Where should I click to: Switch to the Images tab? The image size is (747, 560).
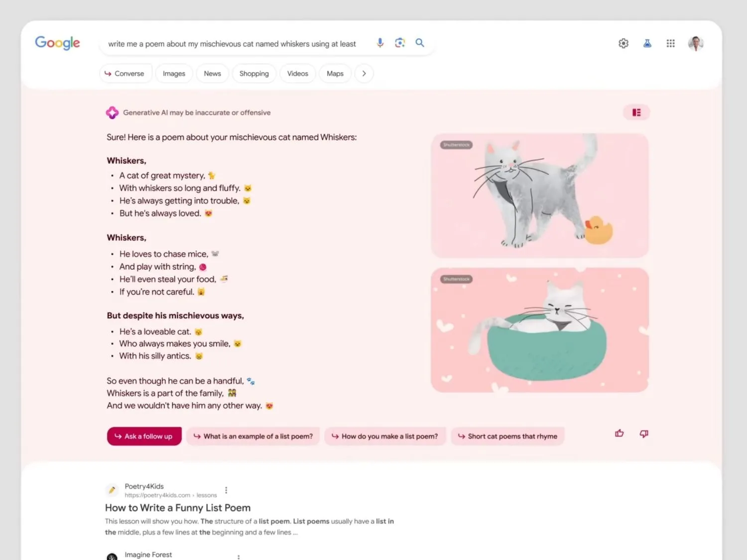point(174,74)
